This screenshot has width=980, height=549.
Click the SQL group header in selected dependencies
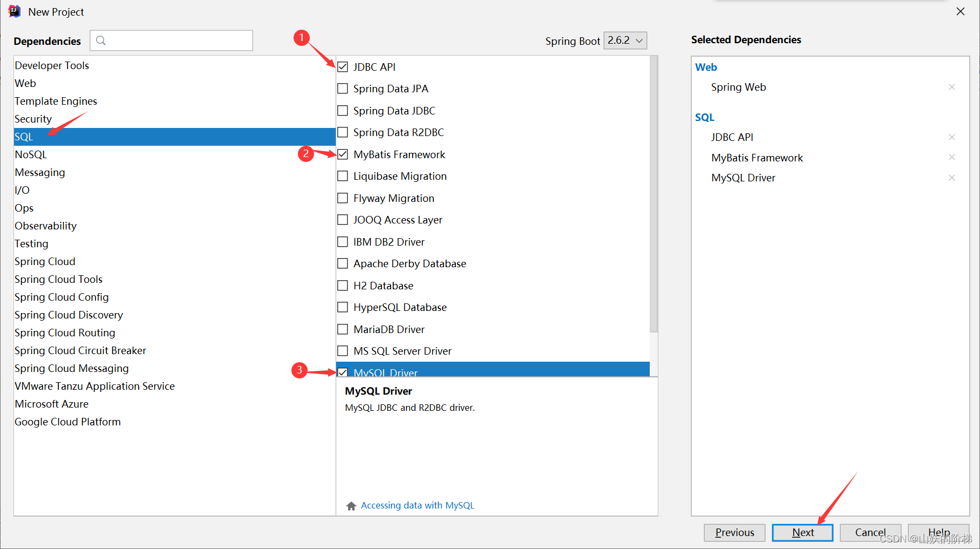pyautogui.click(x=704, y=117)
